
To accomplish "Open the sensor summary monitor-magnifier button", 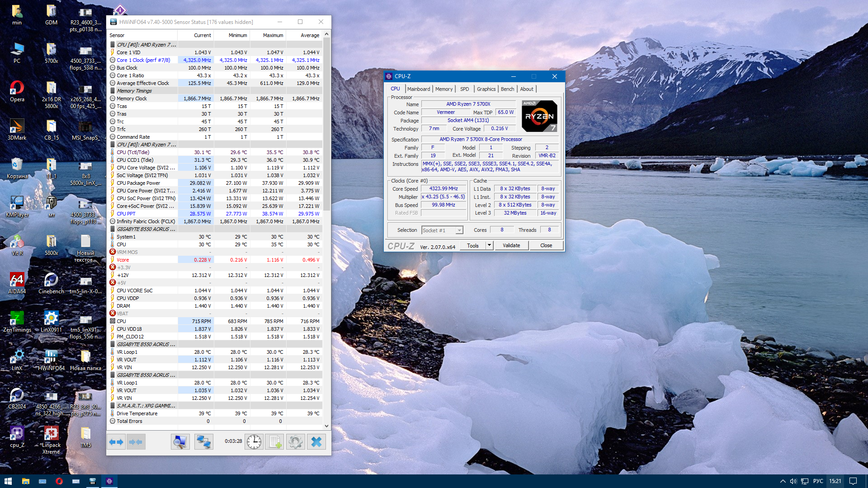I will pos(180,442).
